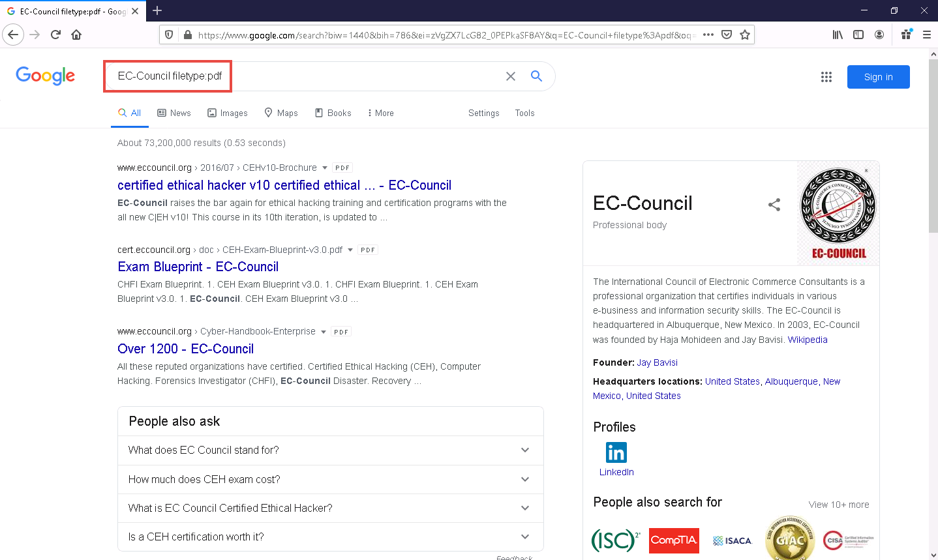This screenshot has width=938, height=560.
Task: Click the browser address bar URL
Action: [447, 35]
